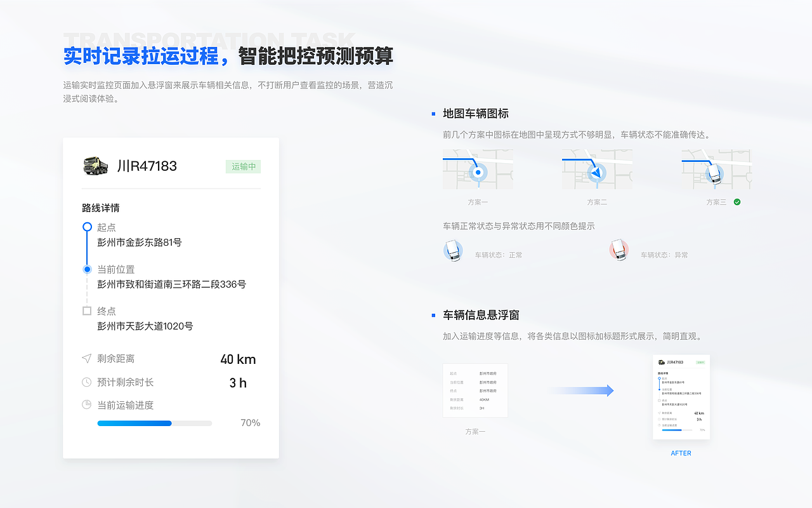Open the old info table thumbnail with 40KM
The image size is (812, 508).
(475, 391)
